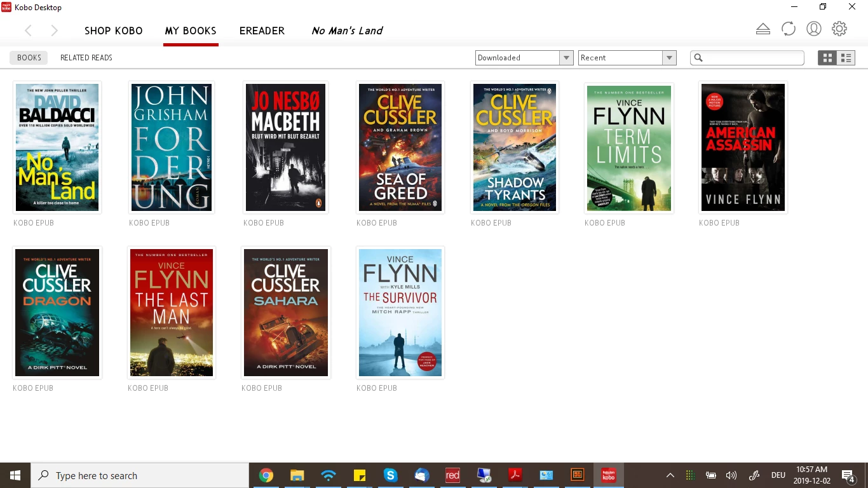Open Sticky Notes from the taskbar

[359, 475]
